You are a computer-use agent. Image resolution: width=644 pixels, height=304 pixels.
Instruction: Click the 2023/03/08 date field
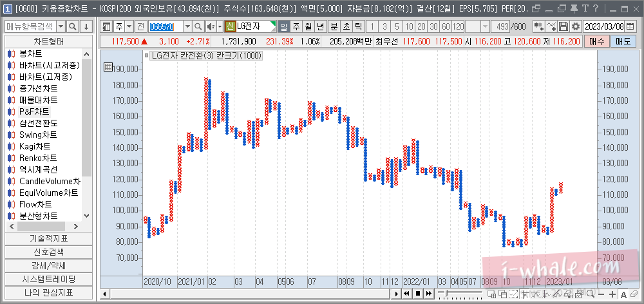coord(604,26)
